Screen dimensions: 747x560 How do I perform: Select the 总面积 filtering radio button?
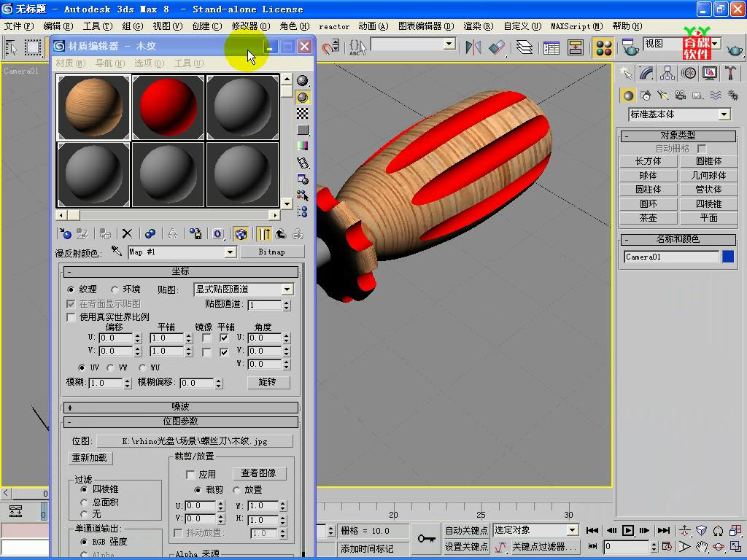(x=85, y=502)
